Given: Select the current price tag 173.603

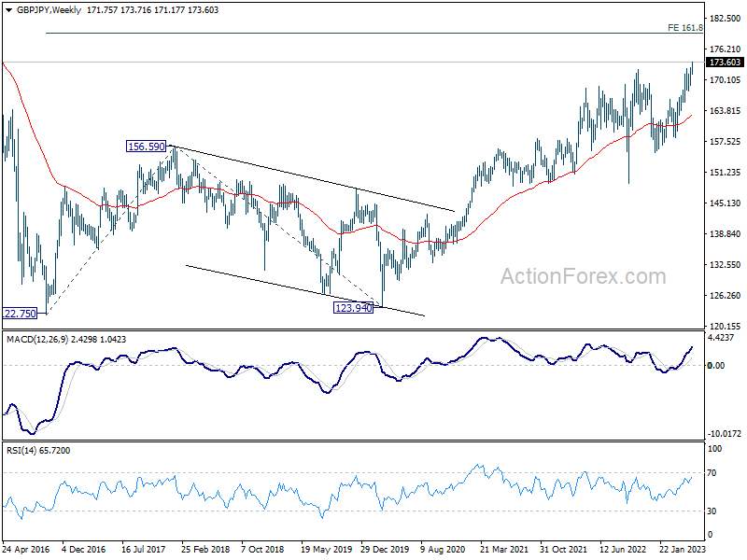Looking at the screenshot, I should [x=725, y=63].
